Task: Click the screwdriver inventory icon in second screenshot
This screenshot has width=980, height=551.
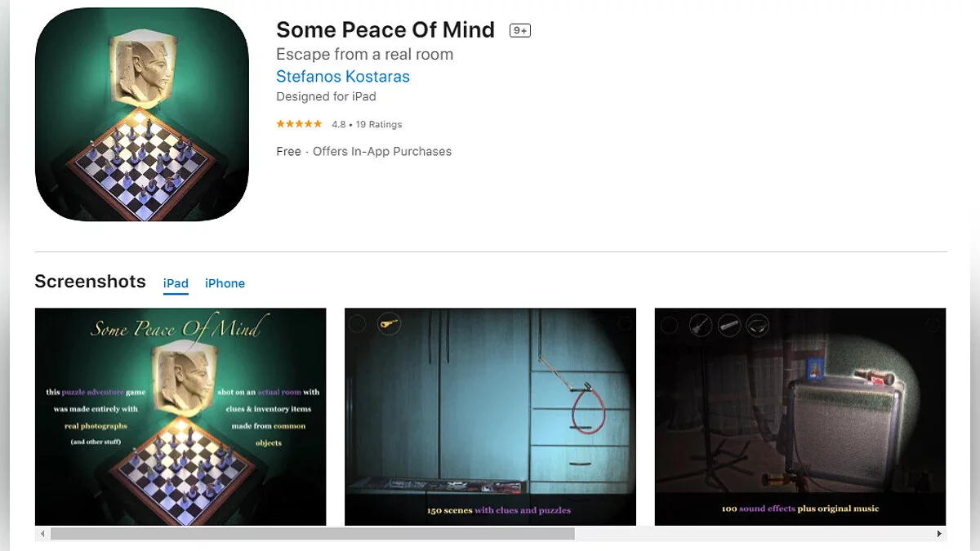Action: tap(389, 324)
